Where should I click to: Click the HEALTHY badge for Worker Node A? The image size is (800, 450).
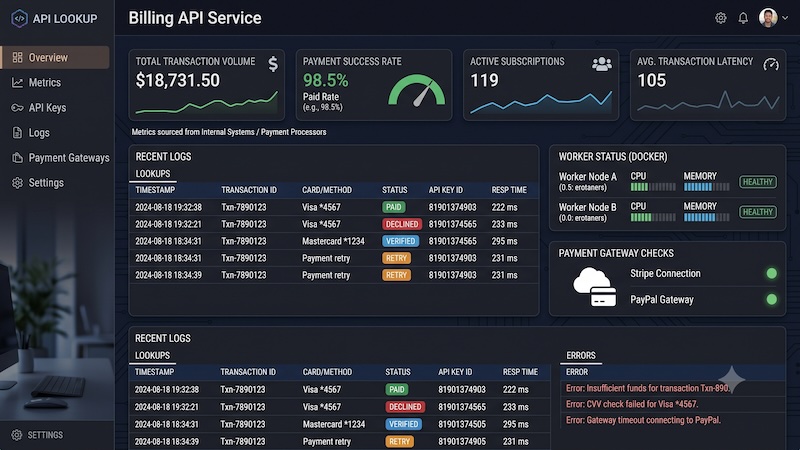click(758, 182)
